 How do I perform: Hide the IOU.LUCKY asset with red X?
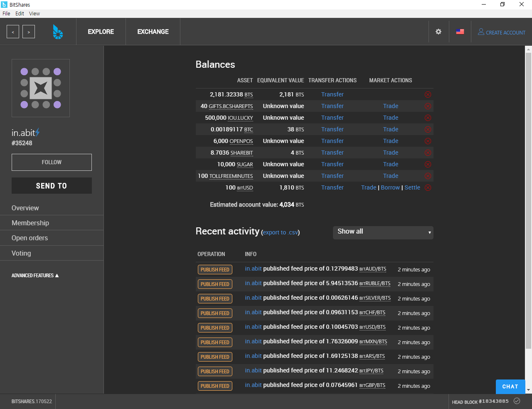pos(428,118)
